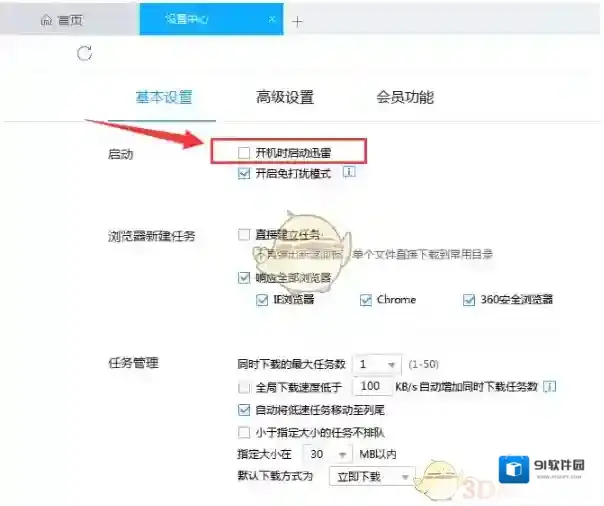Uncheck the IE浏览器 checkbox
Screen dimensions: 604x506
[263, 300]
